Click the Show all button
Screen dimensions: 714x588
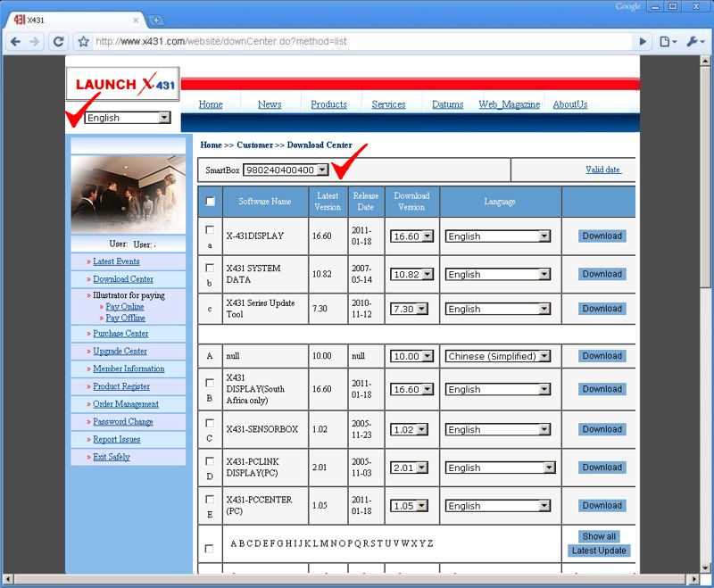coord(599,536)
